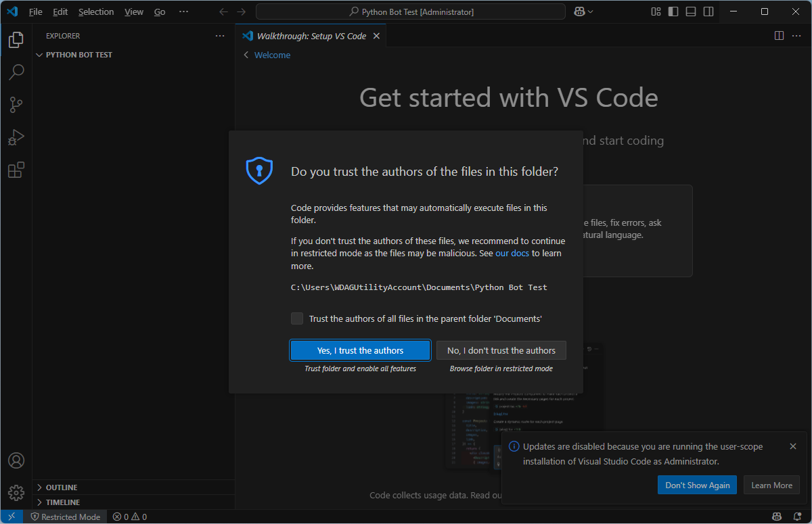The height and width of the screenshot is (524, 812).
Task: Click the info icon in the updates notification
Action: (x=514, y=446)
